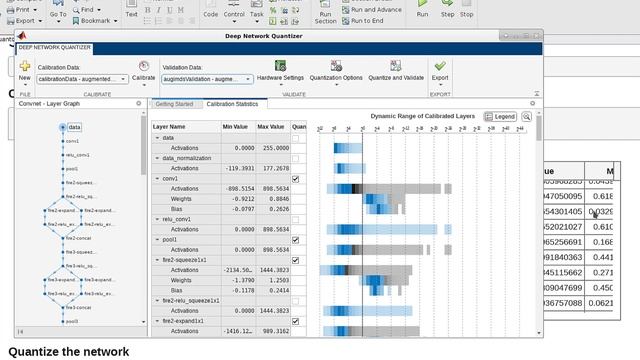Screen dimensions: 640x360
Task: Click the Bold formatting icon
Action: point(148,9)
